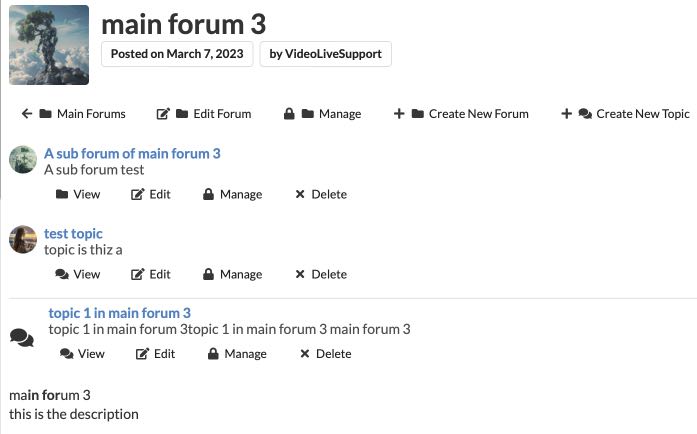Screen dimensions: 697x434
Task: Edit the sub forum of main forum 3
Action: click(138, 194)
